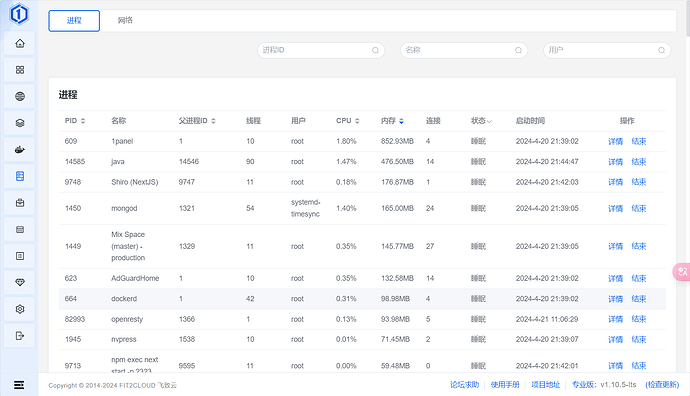
Task: Open the settings gear icon in sidebar
Action: [20, 309]
